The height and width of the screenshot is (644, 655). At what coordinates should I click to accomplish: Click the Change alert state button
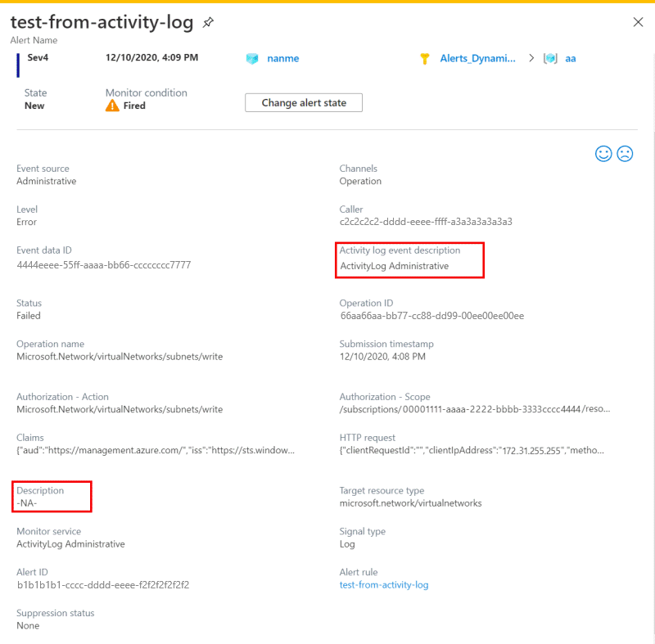coord(304,102)
